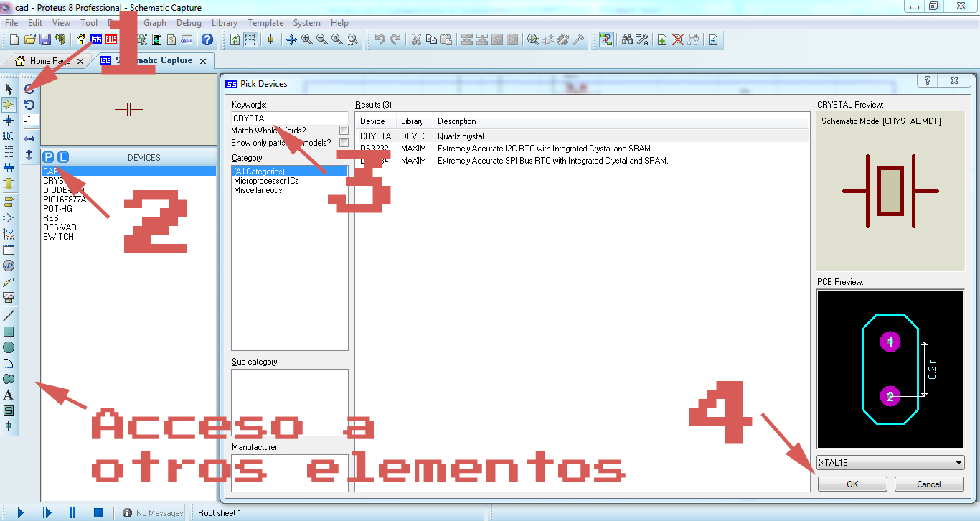This screenshot has width=980, height=521.
Task: Stop simulation with the Stop button
Action: pyautogui.click(x=99, y=512)
